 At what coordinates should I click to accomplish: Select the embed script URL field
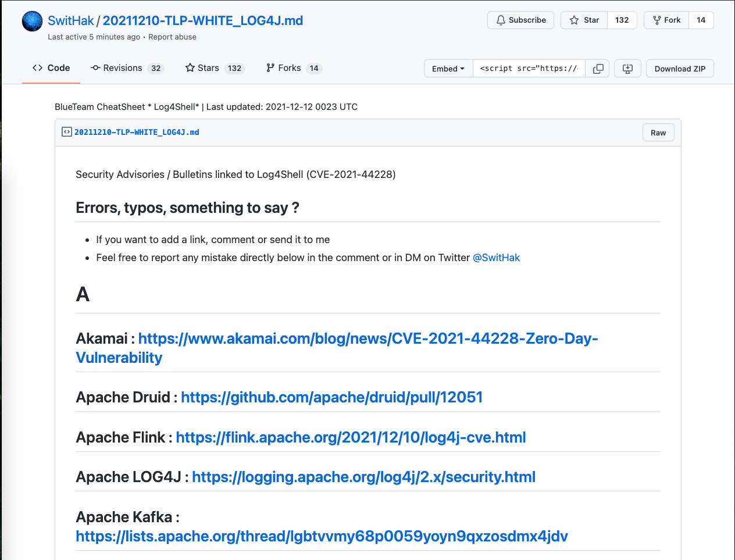coord(529,69)
